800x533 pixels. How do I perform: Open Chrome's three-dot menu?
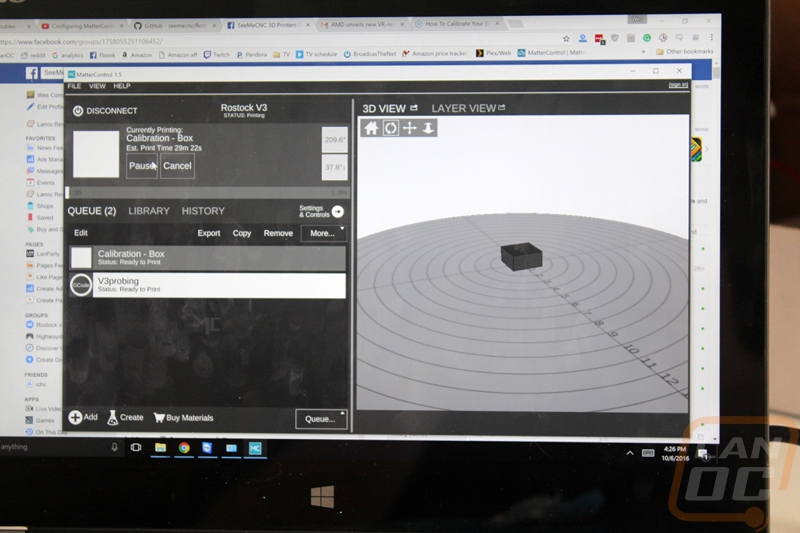point(711,37)
